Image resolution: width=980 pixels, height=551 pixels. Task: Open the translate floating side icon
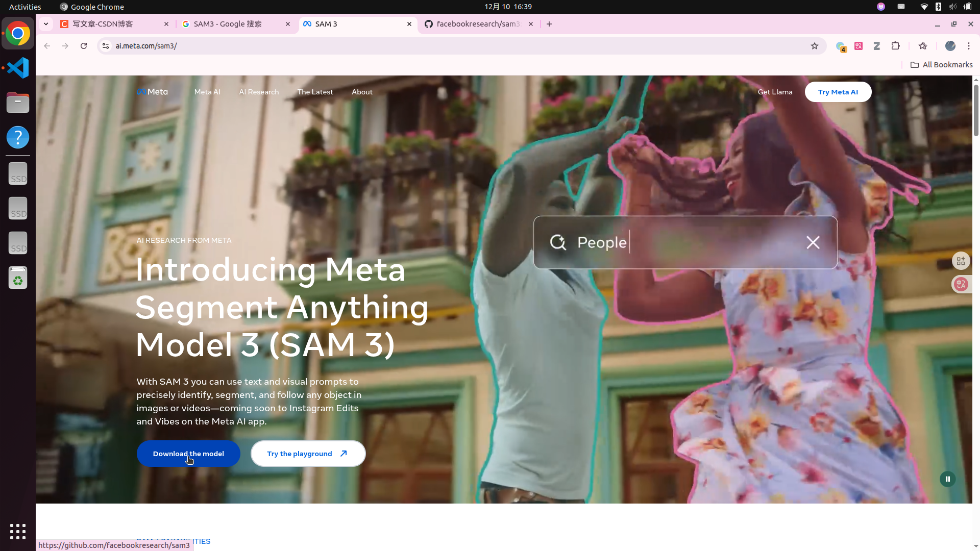pyautogui.click(x=961, y=284)
